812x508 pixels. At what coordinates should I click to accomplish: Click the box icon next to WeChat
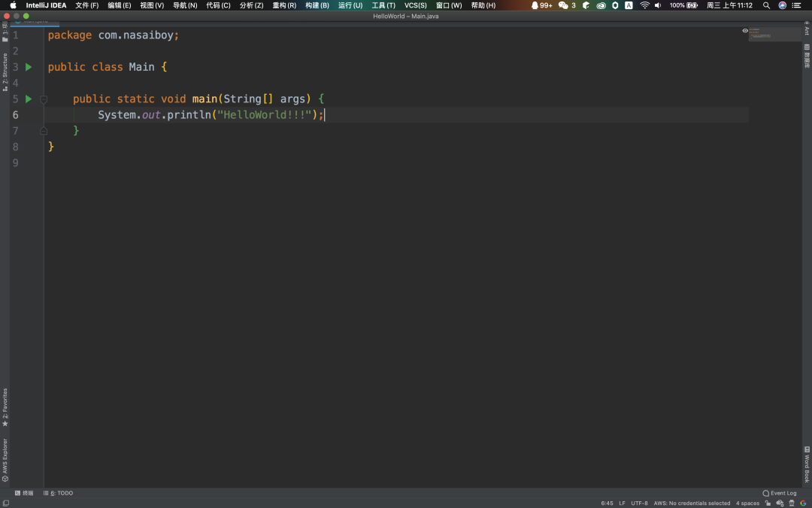(x=586, y=5)
